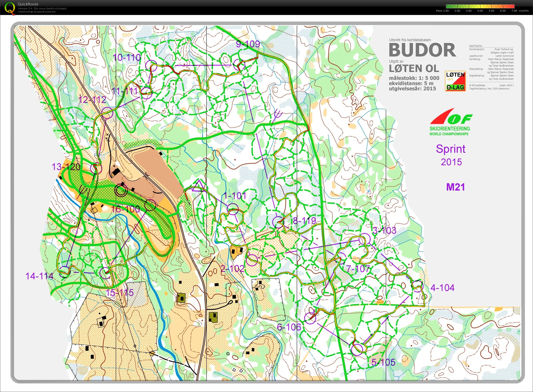Click the M21 class label
This screenshot has height=392, width=533.
(455, 187)
